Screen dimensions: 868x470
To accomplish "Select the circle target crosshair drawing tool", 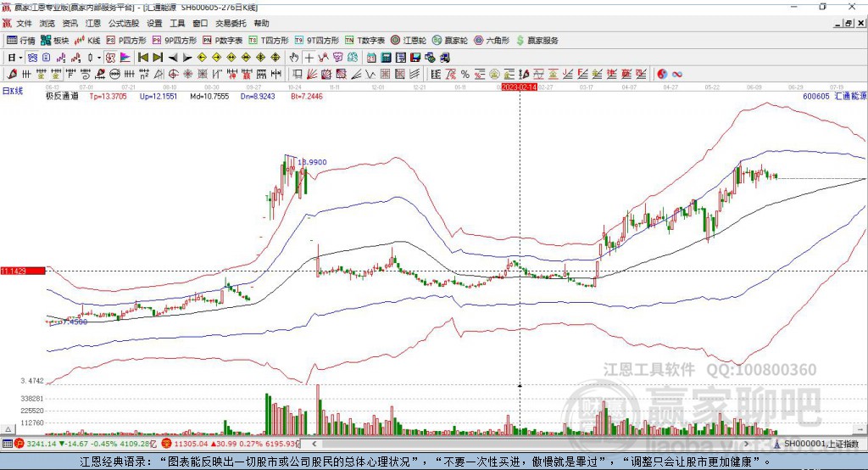I will point(173,74).
